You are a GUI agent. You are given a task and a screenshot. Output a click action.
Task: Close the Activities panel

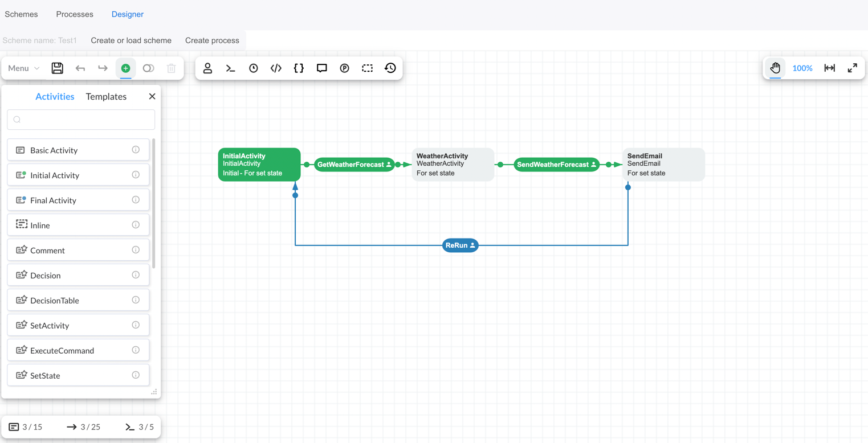coord(152,97)
